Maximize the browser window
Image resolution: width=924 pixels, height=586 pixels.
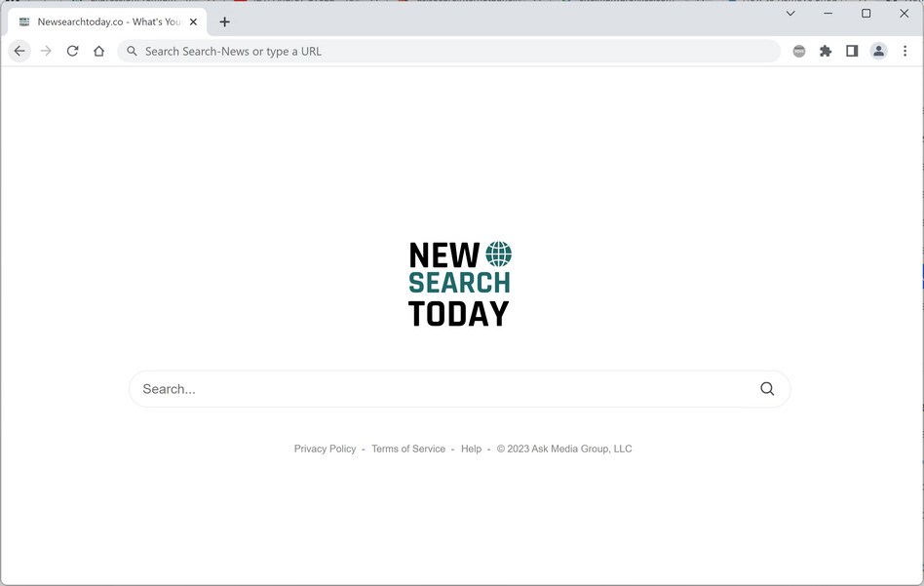866,13
